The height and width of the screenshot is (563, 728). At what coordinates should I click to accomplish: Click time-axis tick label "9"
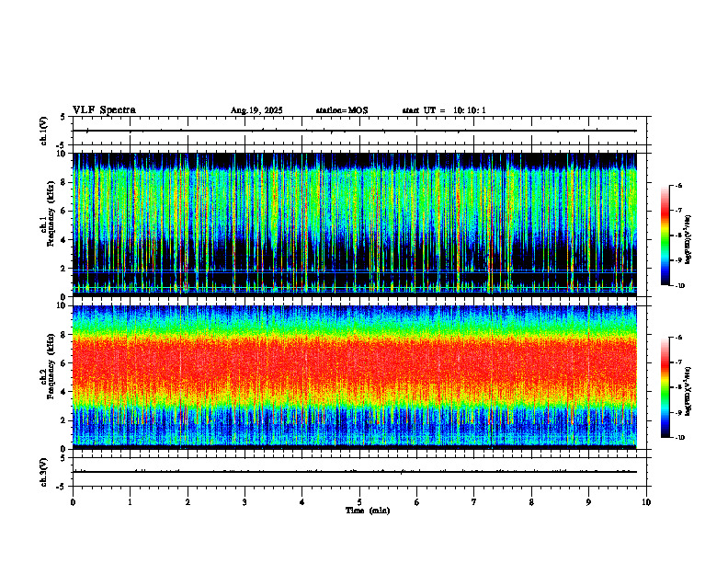[588, 502]
